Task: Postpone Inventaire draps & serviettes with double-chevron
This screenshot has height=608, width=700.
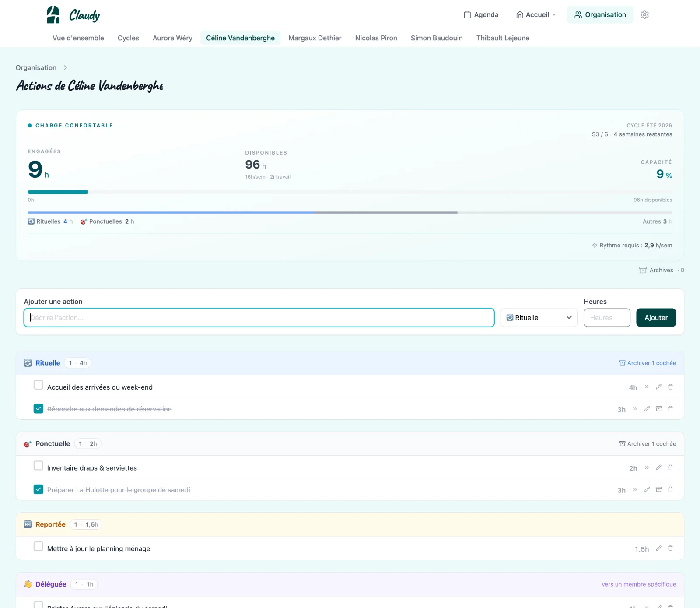Action: tap(647, 468)
